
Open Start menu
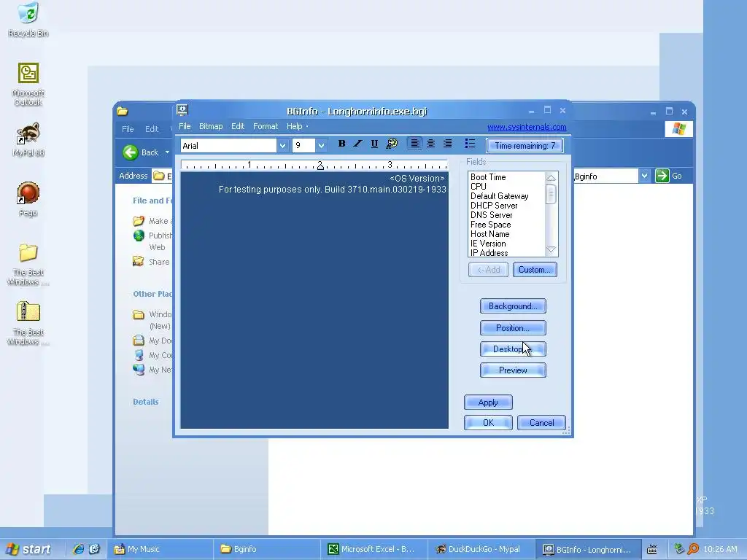coord(28,549)
